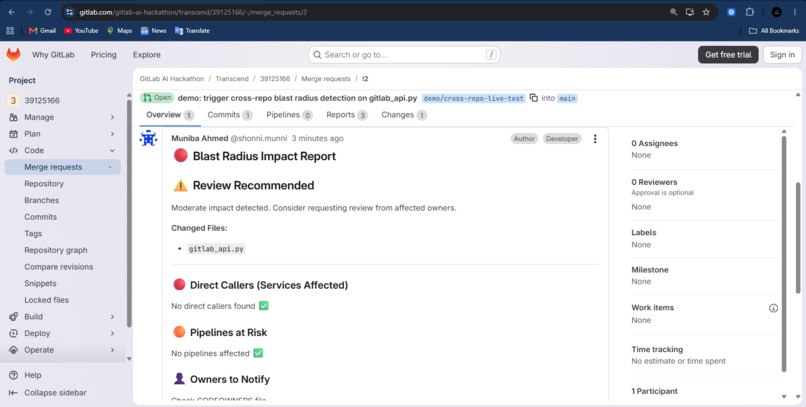This screenshot has height=407, width=806.
Task: Collapse the Code sidebar section chevron
Action: coord(112,151)
